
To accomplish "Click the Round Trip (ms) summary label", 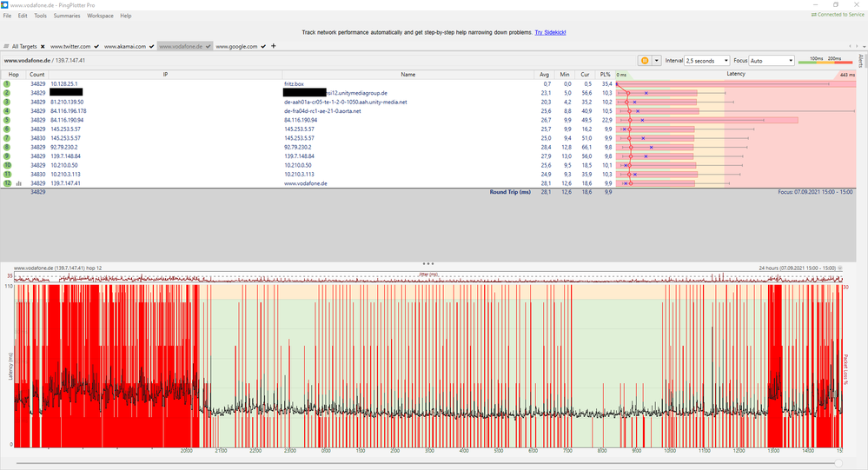I will 510,192.
